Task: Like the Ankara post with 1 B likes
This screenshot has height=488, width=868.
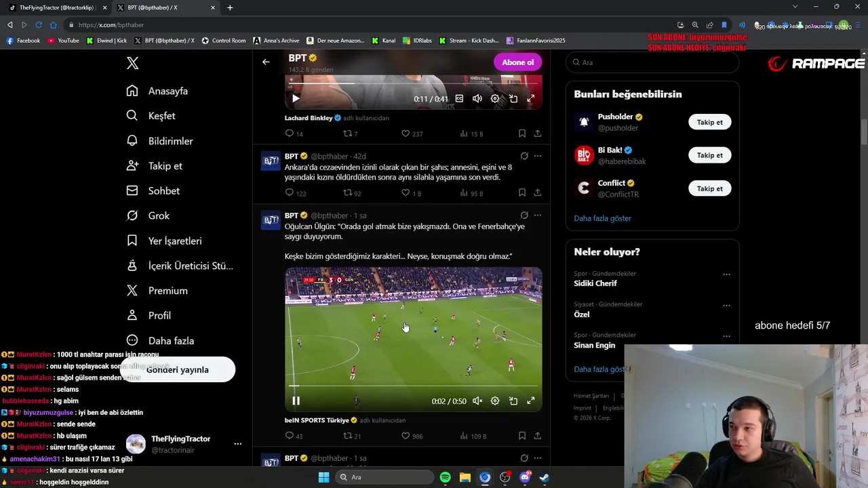Action: pos(412,193)
